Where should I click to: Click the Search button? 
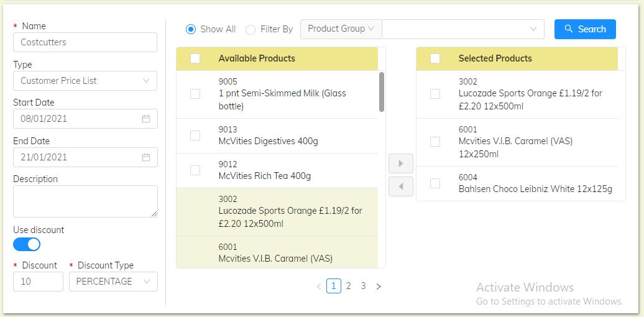585,29
